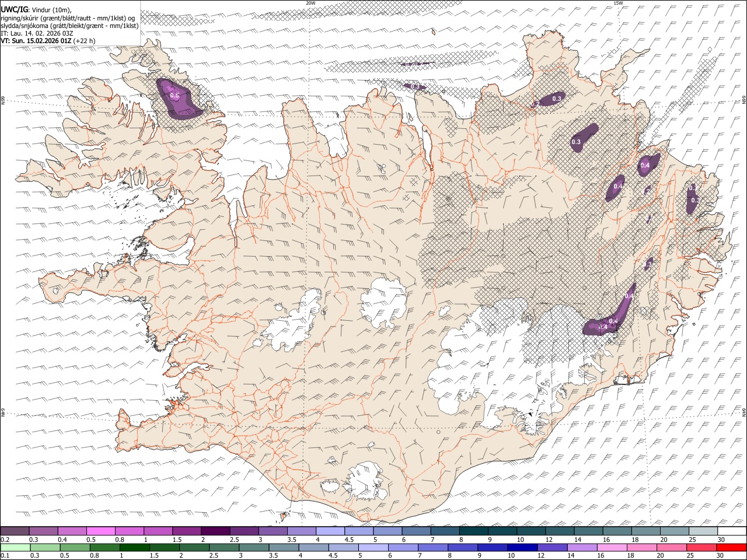Select the light pink swatch labeled 16
The image size is (747, 560).
pyautogui.click(x=612, y=547)
